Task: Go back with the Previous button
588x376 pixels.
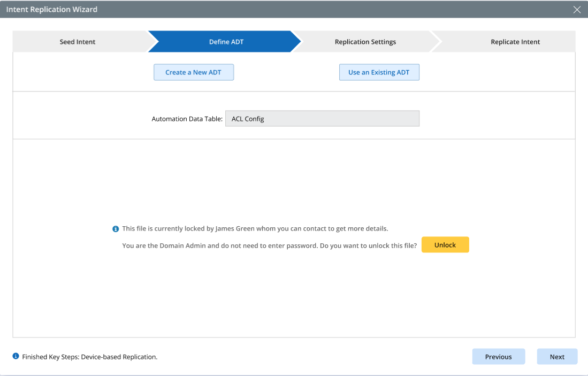Action: [498, 357]
